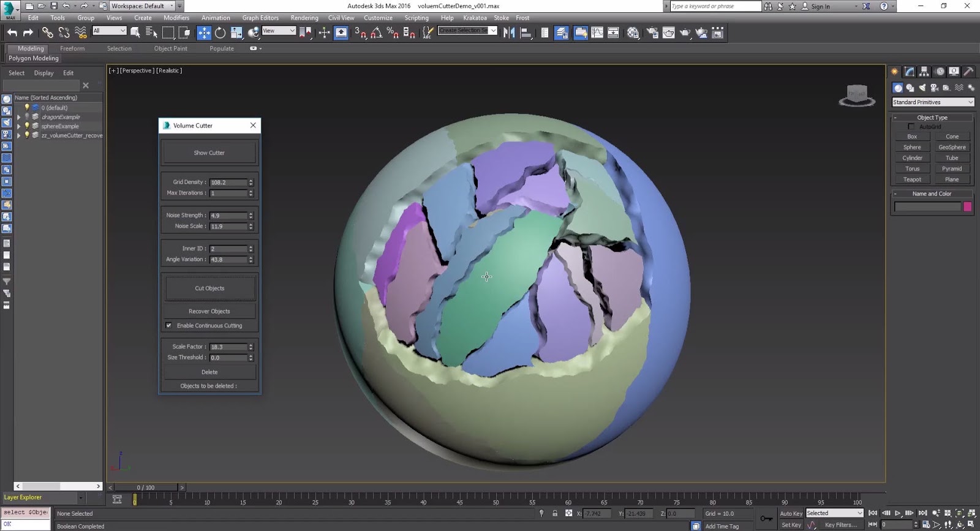Click the Mirror tool icon

508,33
